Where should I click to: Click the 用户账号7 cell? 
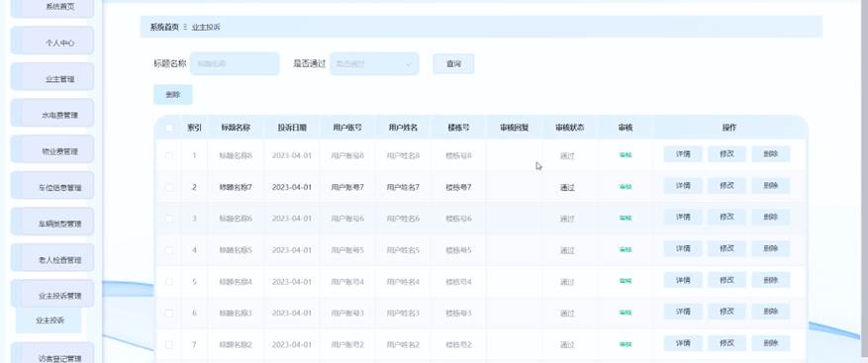347,187
